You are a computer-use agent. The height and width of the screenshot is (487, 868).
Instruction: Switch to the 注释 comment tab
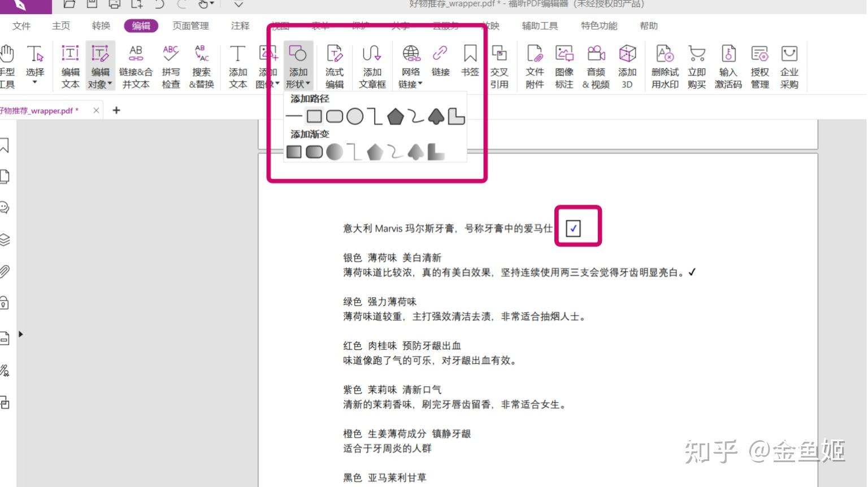pos(240,25)
